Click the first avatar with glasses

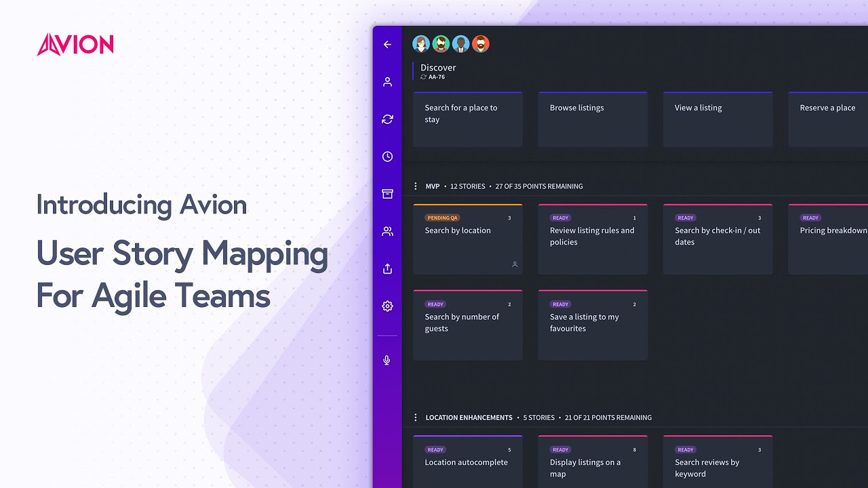pos(421,44)
